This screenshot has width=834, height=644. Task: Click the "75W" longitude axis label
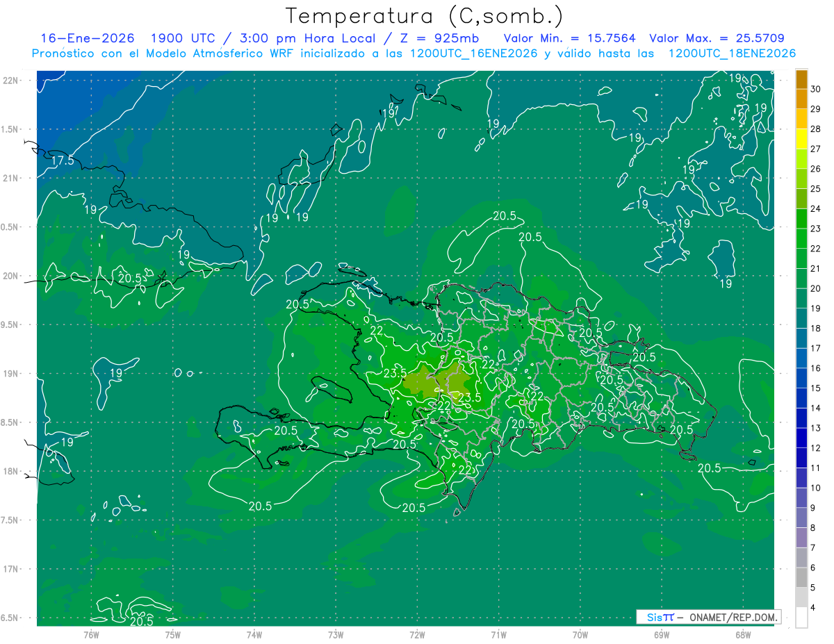173,634
